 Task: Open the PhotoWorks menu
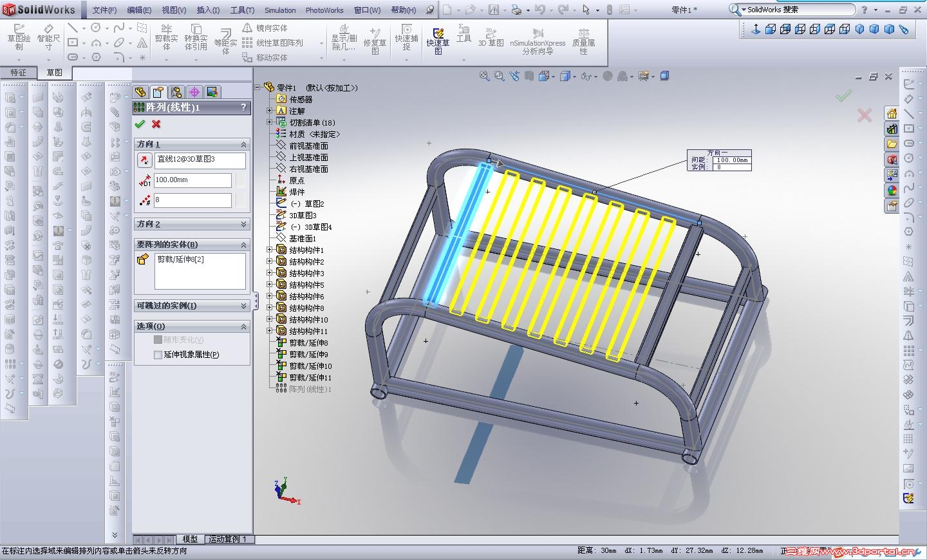(x=324, y=10)
